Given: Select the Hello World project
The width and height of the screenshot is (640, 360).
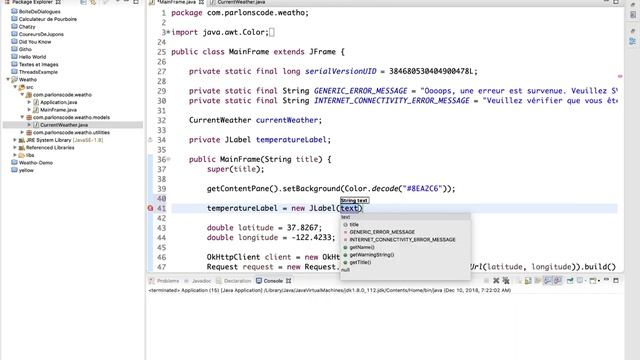Looking at the screenshot, I should tap(32, 57).
